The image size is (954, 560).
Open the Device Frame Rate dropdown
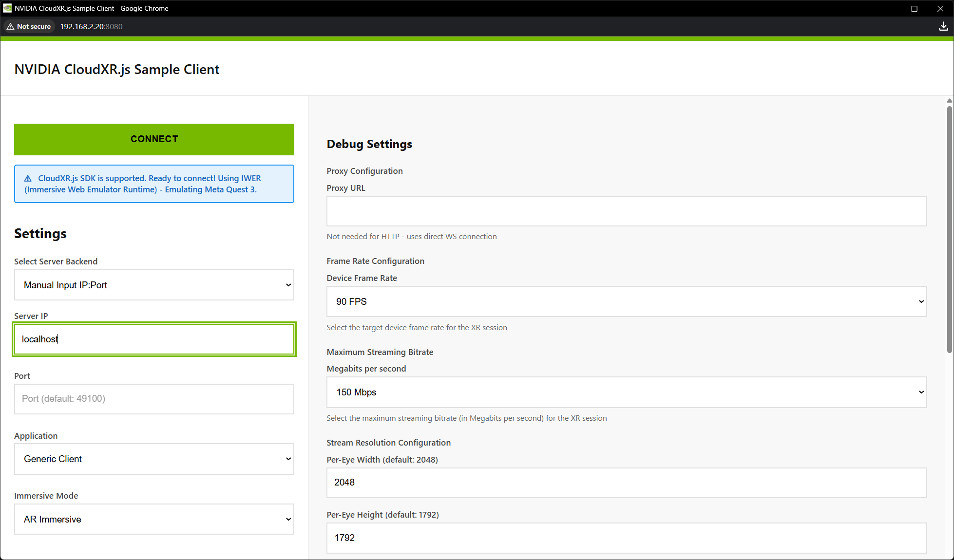pos(627,301)
